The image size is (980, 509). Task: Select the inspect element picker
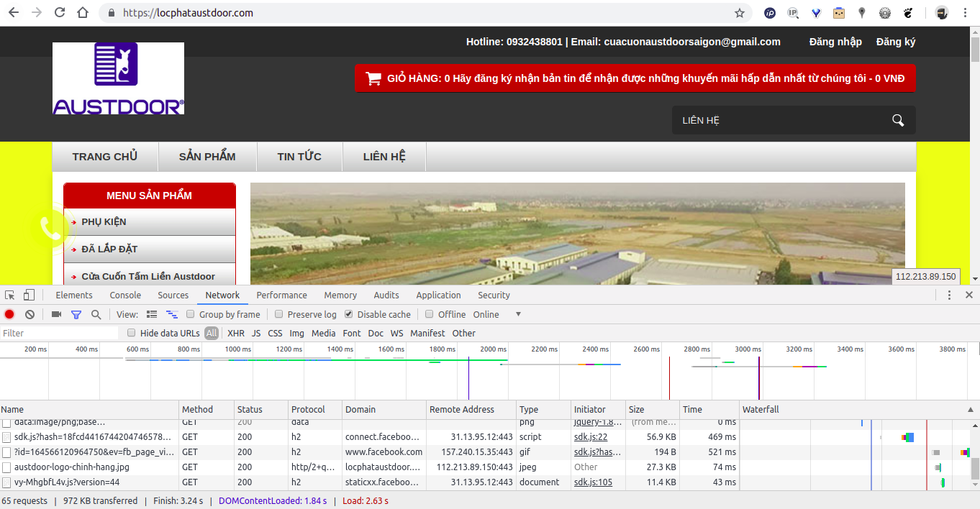click(x=10, y=295)
